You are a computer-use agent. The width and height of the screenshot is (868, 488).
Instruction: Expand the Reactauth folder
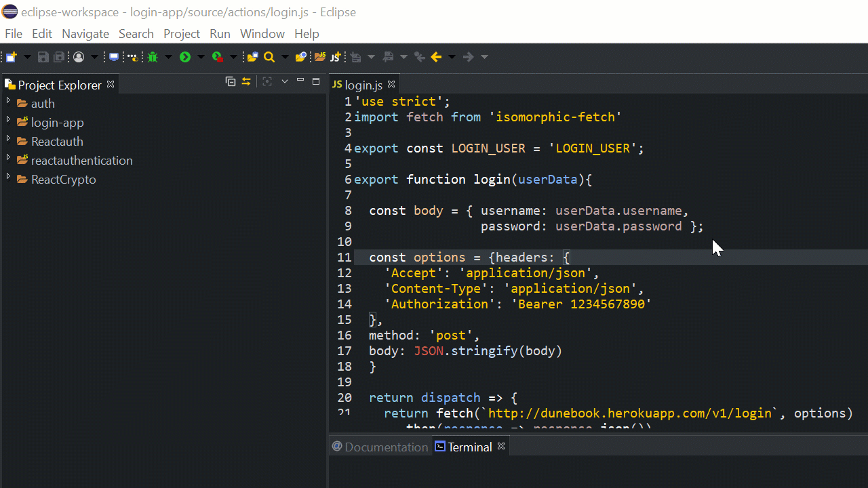[x=8, y=140]
